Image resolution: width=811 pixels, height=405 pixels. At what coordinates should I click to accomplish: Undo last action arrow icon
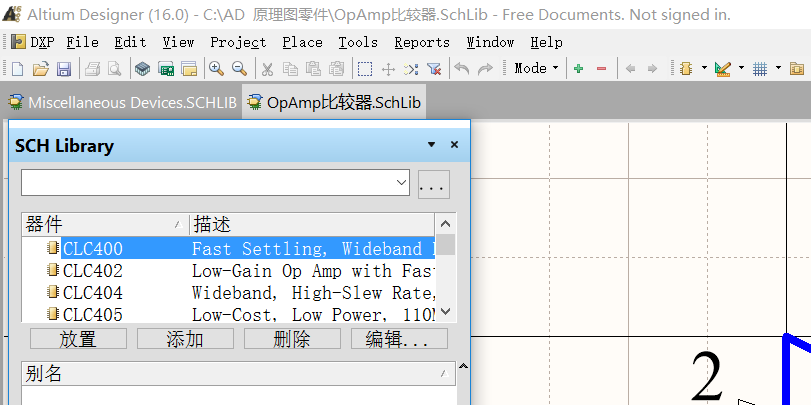pos(462,69)
